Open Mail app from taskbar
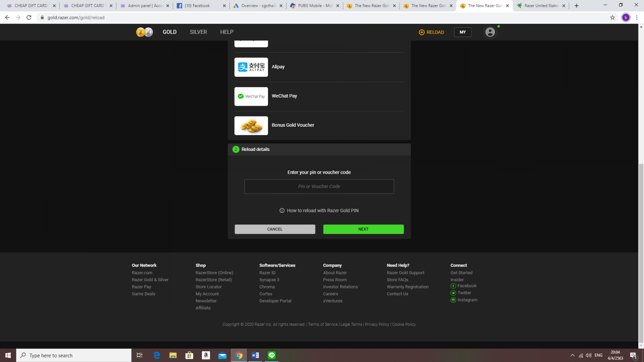 tap(222, 355)
